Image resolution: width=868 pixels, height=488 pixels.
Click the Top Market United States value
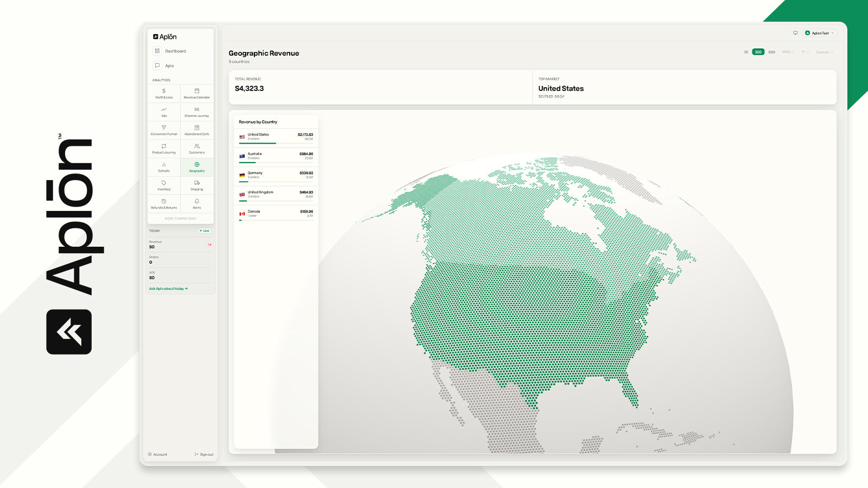coord(561,88)
